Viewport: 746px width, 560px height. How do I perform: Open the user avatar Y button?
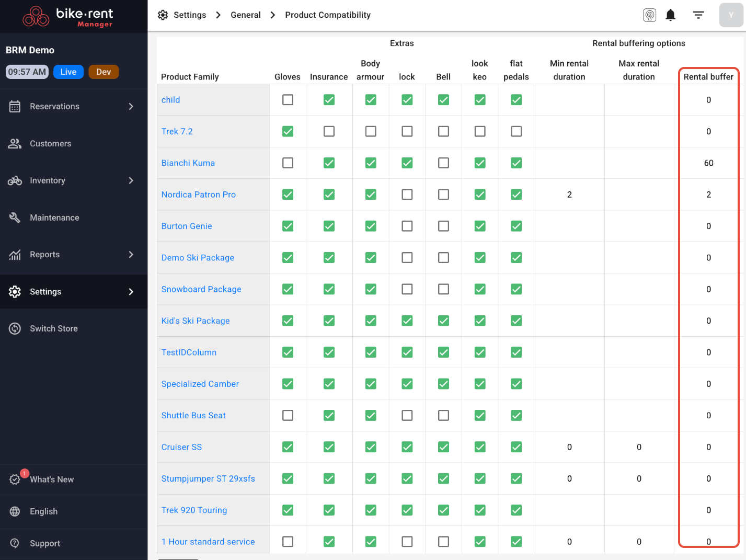pos(731,15)
